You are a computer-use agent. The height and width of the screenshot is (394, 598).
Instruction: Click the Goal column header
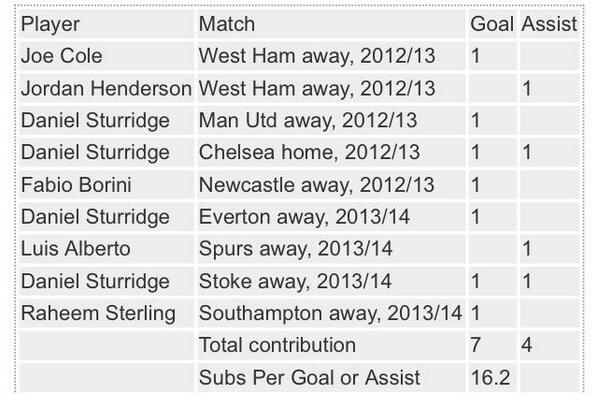pyautogui.click(x=492, y=24)
